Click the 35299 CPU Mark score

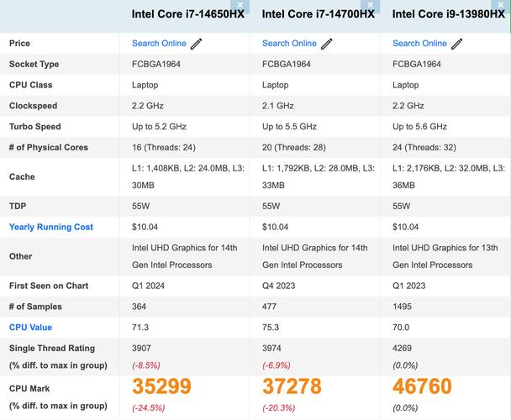click(161, 386)
